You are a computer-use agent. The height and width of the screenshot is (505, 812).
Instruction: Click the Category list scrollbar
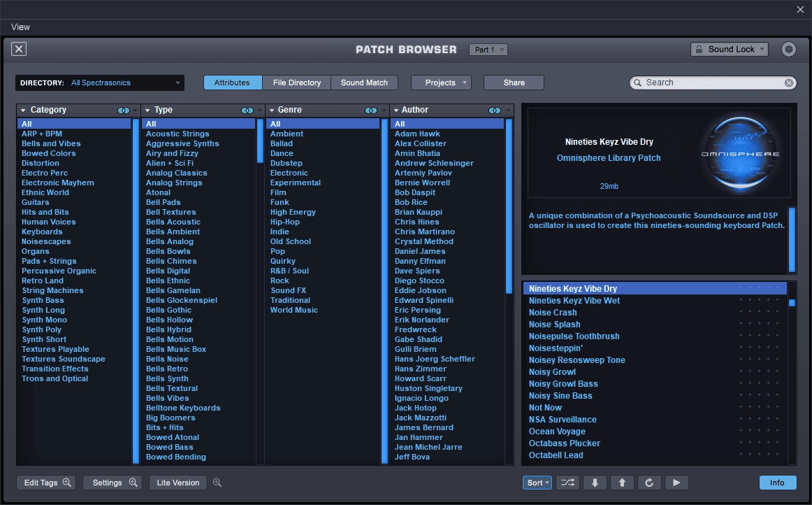tap(136, 291)
